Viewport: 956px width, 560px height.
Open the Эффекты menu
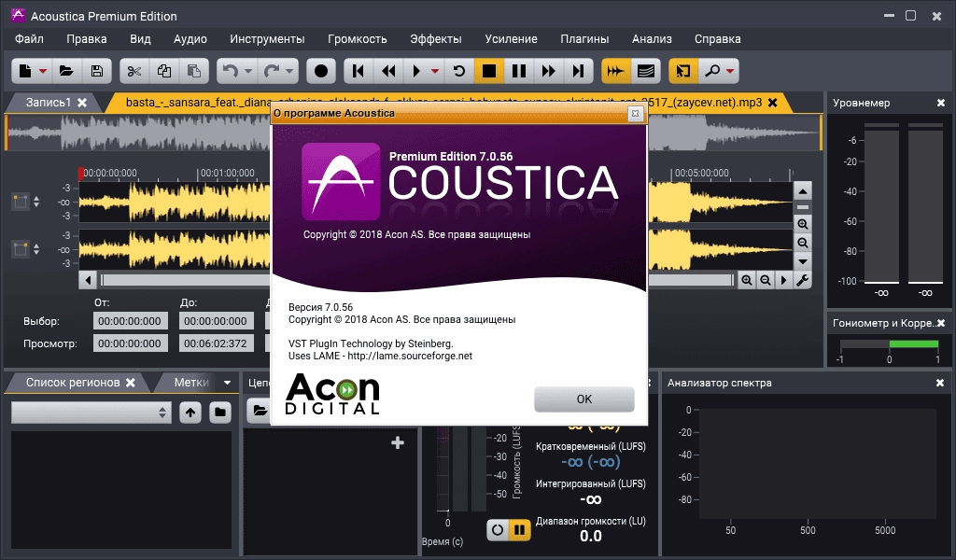436,39
